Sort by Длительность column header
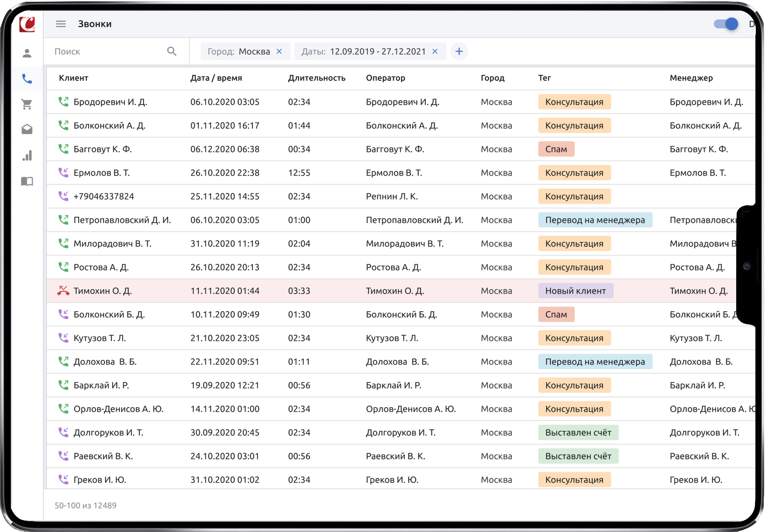Screen dimensions: 765x532 (316, 78)
